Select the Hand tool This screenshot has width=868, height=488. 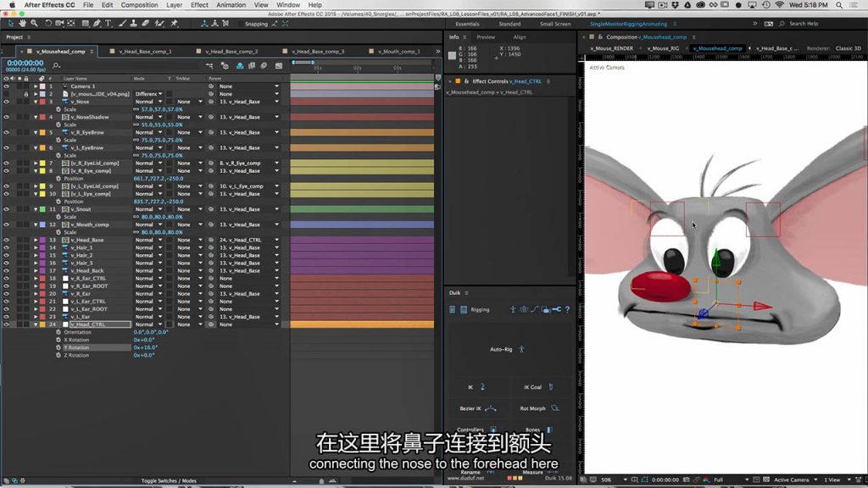pyautogui.click(x=23, y=23)
